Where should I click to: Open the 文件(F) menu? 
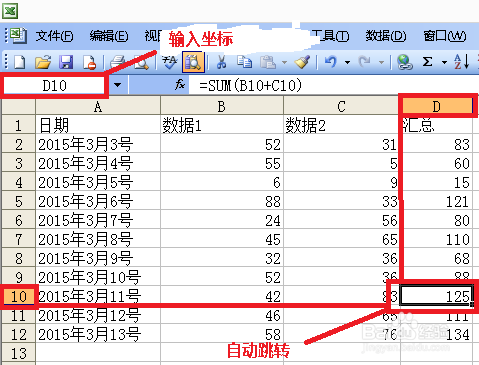point(55,36)
